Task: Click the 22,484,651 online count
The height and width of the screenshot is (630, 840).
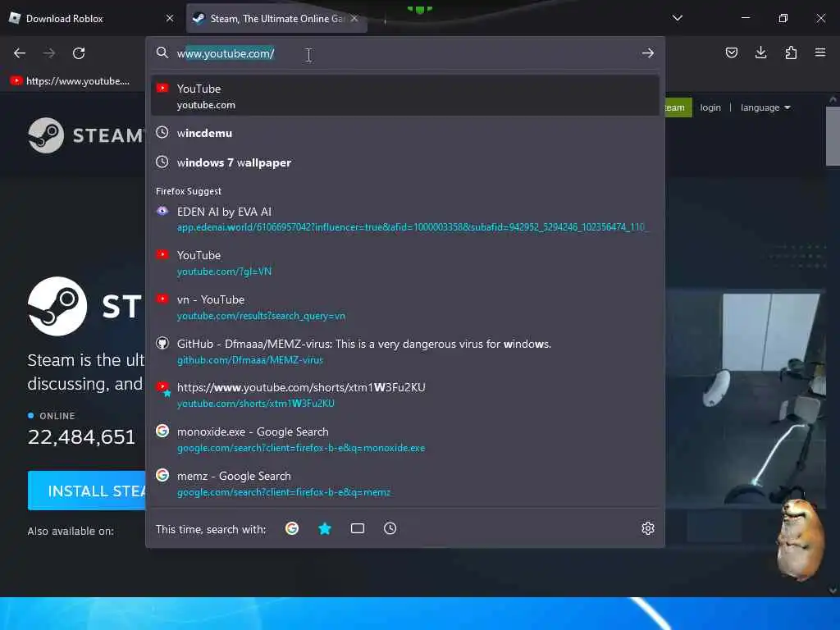Action: pos(81,437)
